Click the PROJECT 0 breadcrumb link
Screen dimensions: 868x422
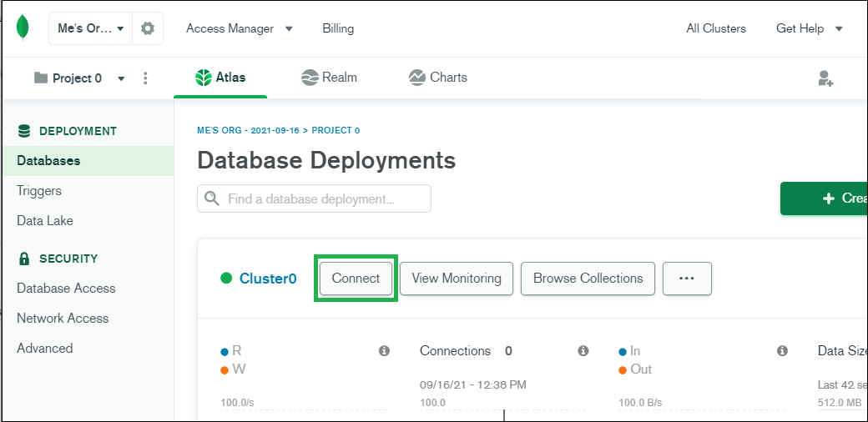click(336, 131)
